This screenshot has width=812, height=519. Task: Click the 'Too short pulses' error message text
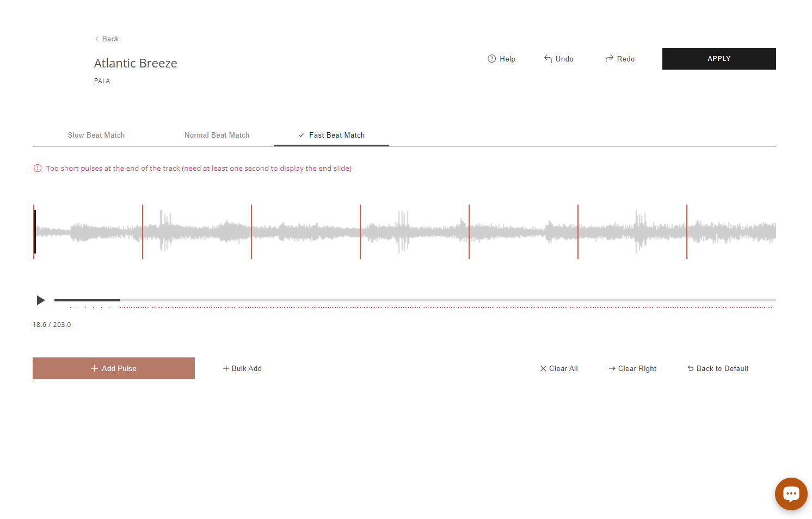pyautogui.click(x=199, y=168)
